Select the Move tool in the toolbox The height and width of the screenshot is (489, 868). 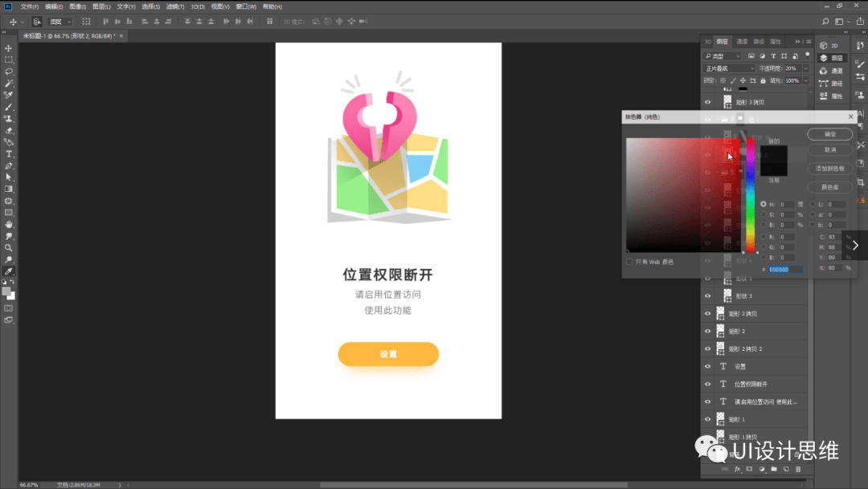[x=8, y=48]
